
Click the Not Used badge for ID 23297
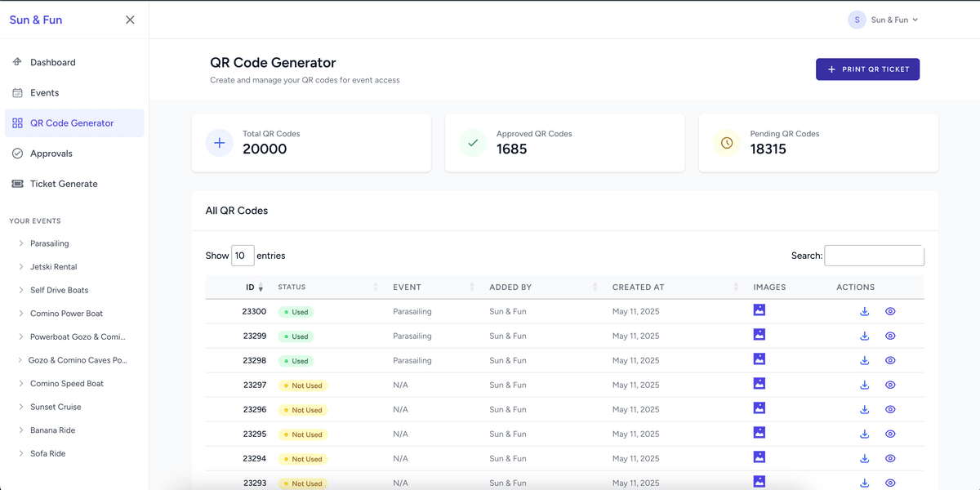(x=303, y=385)
